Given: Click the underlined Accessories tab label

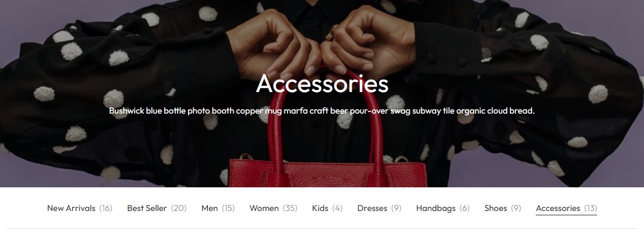Looking at the screenshot, I should pyautogui.click(x=558, y=208).
